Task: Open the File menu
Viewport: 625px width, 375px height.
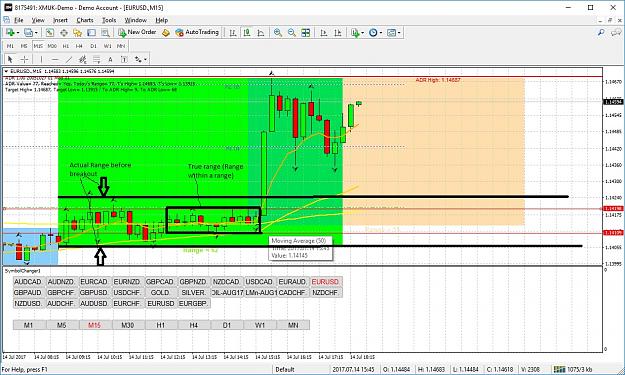Action: pyautogui.click(x=18, y=20)
